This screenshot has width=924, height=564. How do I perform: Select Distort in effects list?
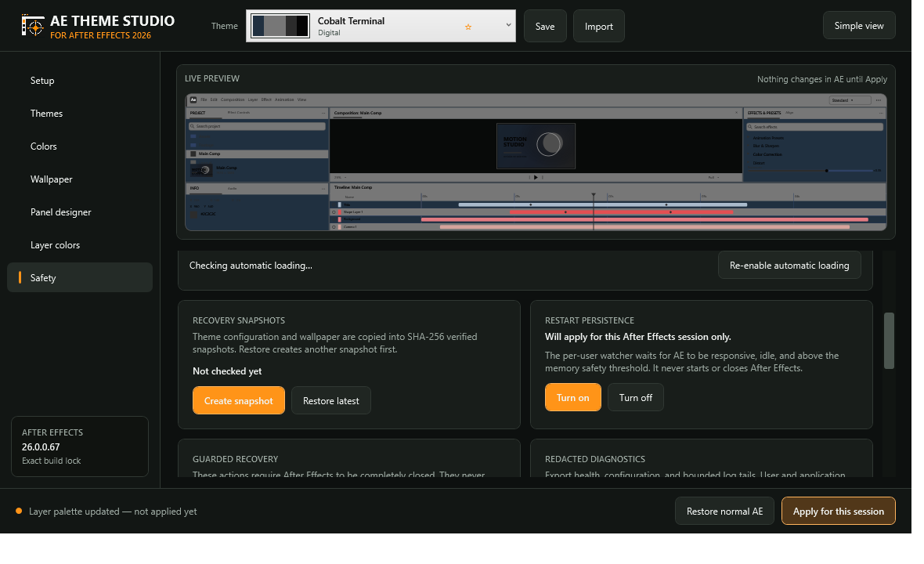[x=759, y=163]
